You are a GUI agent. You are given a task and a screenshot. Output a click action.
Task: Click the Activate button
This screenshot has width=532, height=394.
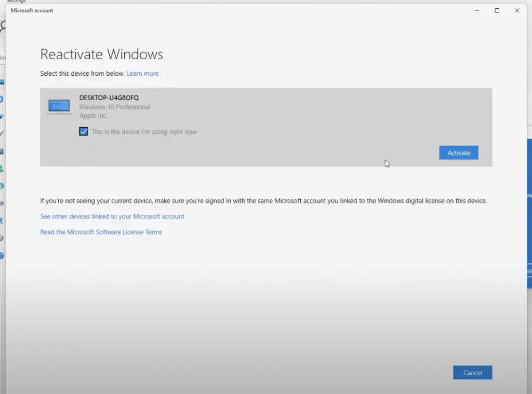click(458, 153)
